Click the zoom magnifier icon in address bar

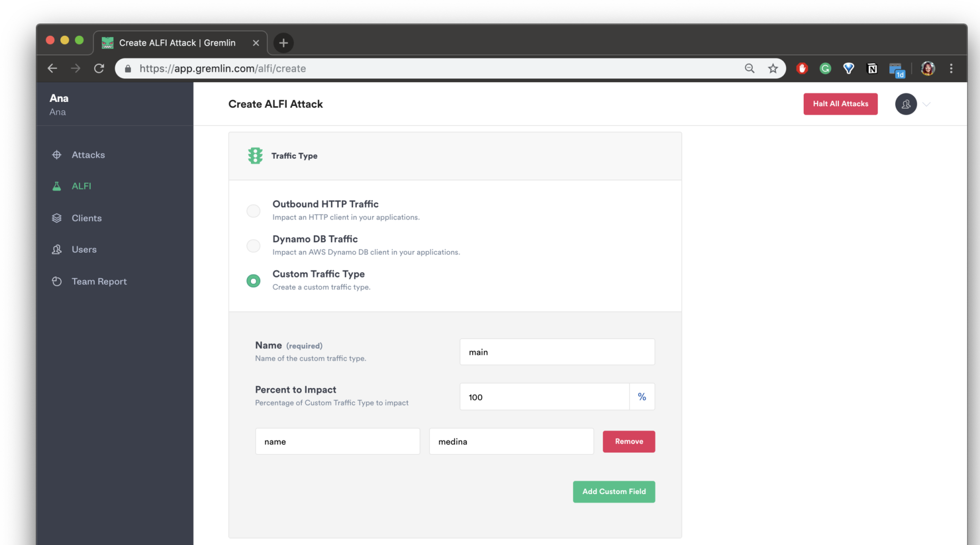point(750,69)
